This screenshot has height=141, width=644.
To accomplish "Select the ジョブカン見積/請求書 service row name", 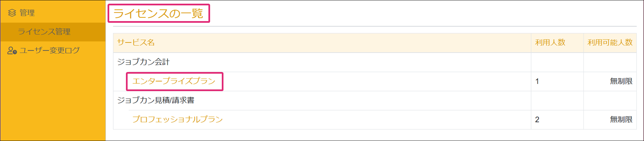I will [x=156, y=100].
